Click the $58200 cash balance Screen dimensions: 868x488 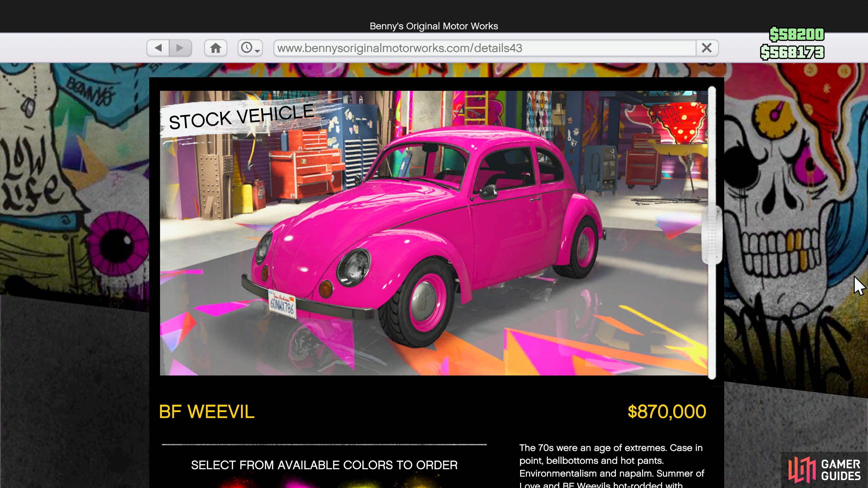pos(797,34)
